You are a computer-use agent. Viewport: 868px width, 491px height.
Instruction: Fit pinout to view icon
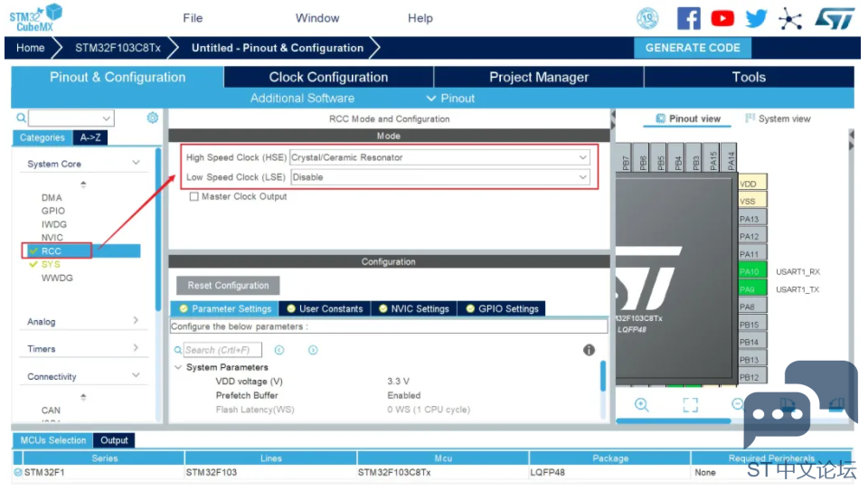coord(690,405)
